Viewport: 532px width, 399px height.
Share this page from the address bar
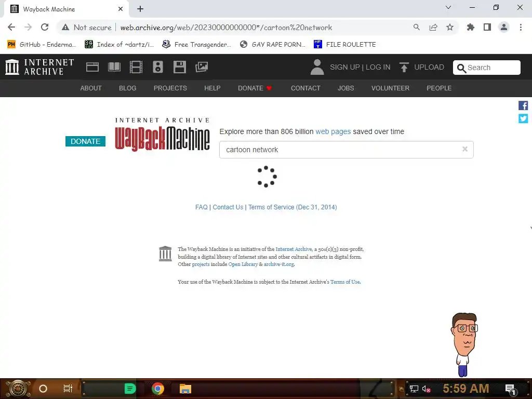[433, 27]
